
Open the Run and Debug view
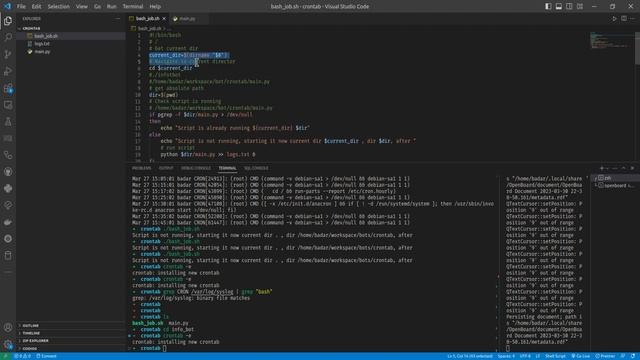(8, 71)
